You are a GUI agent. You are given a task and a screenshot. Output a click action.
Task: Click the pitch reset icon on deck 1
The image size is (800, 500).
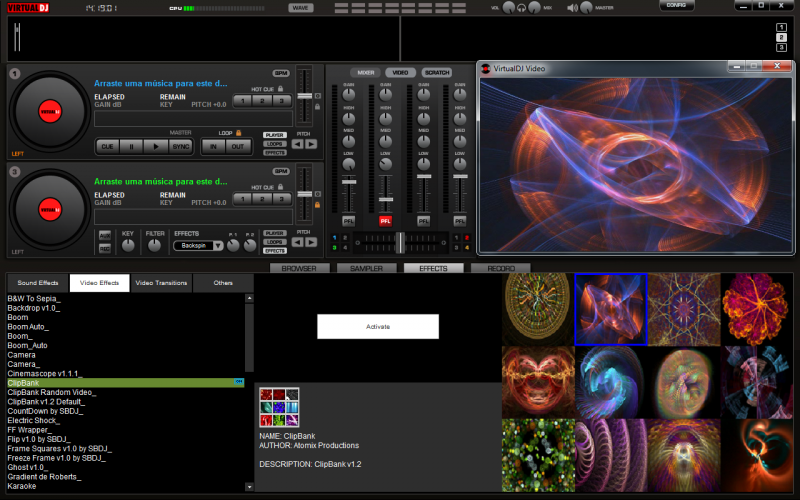click(x=317, y=96)
